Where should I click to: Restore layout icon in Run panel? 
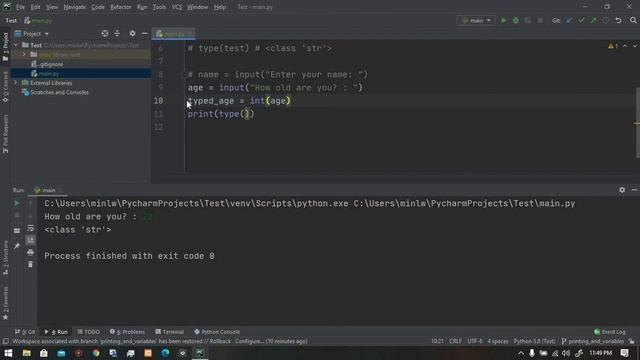(x=17, y=231)
